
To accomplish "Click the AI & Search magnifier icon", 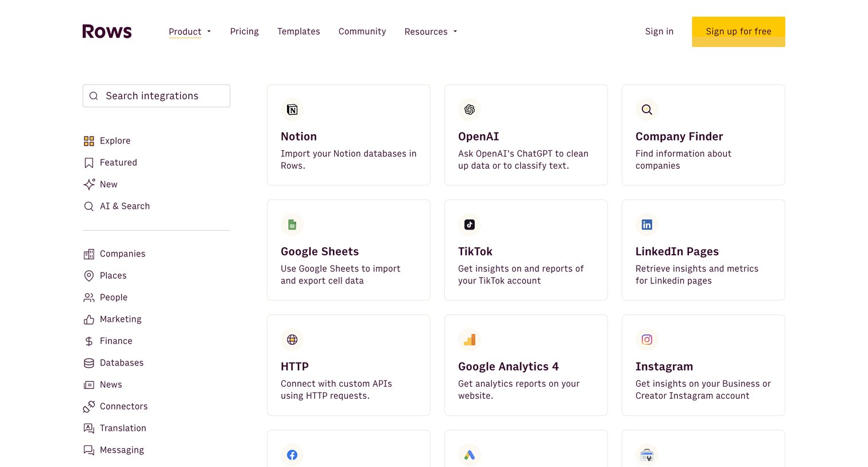I will [89, 207].
